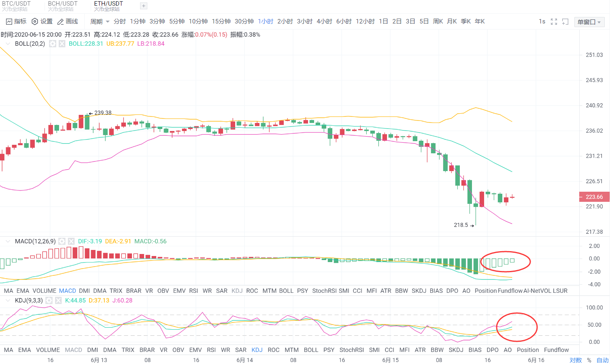Select RSI in the MACD panel indicator row
The image size is (610, 364).
click(193, 291)
